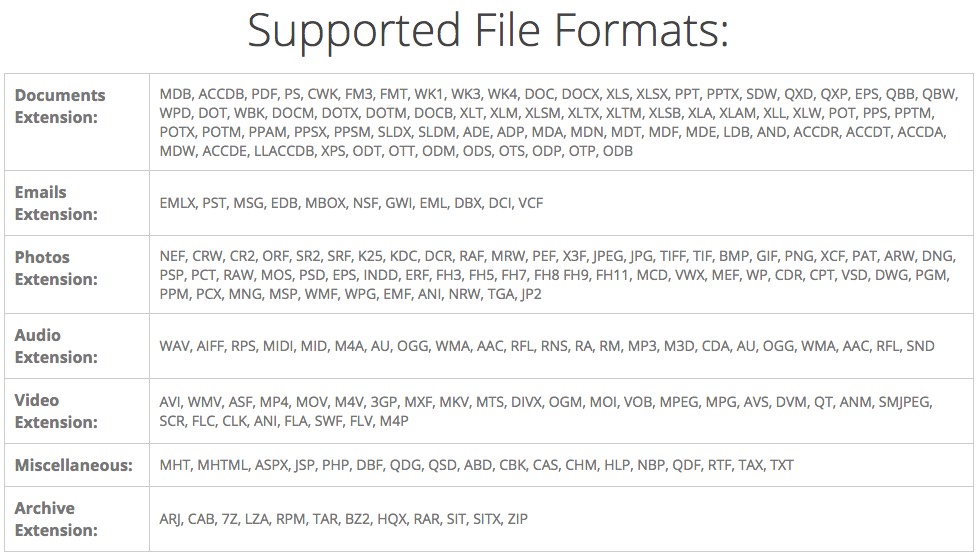Click the MDB entry in Documents list
Viewport: 979px width, 556px height.
coord(175,94)
